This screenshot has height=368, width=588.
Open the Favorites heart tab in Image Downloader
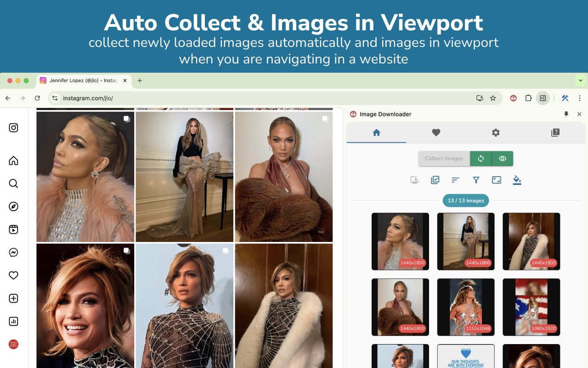(436, 132)
